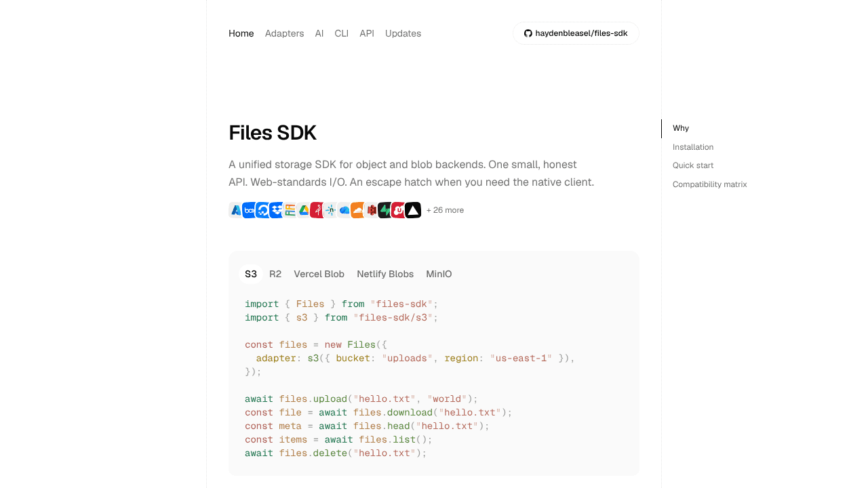The width and height of the screenshot is (868, 488).
Task: Click the black Vercel triangle icon
Action: 413,210
